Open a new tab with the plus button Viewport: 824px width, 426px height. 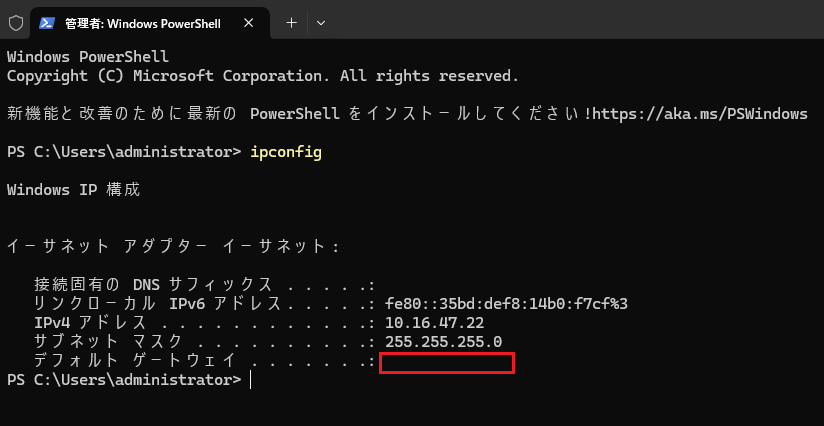291,23
